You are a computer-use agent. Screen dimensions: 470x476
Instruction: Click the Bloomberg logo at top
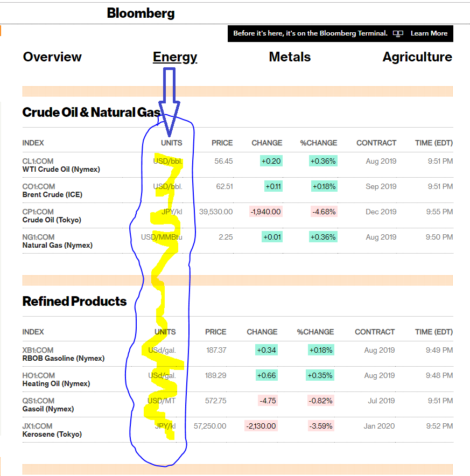141,13
